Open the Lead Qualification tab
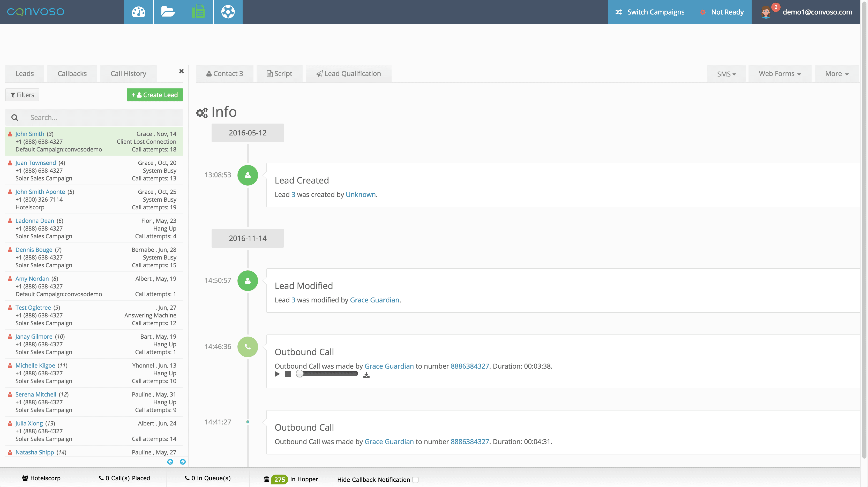The image size is (868, 487). point(348,73)
